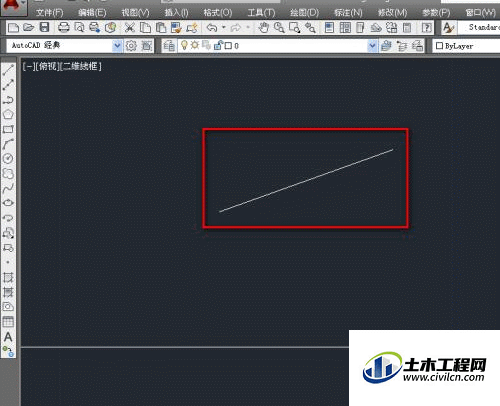500x406 pixels.
Task: Open the Properties palette icon
Action: tap(329, 27)
